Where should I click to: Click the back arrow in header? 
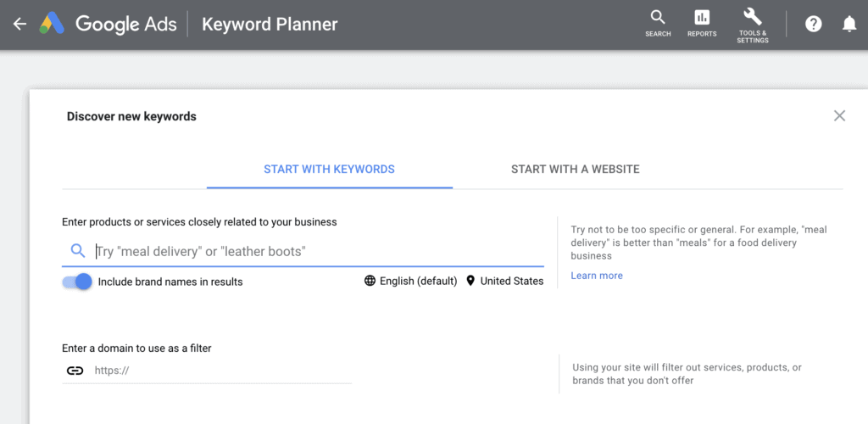[20, 24]
